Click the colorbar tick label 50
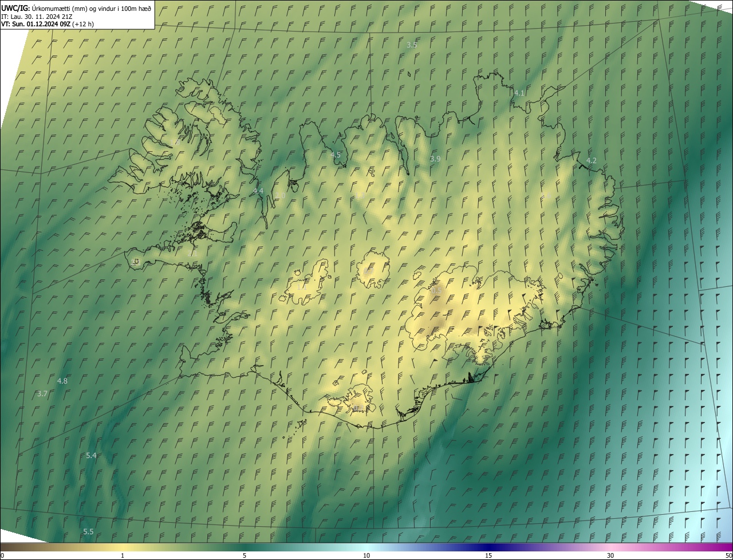733x560 pixels. tap(728, 555)
